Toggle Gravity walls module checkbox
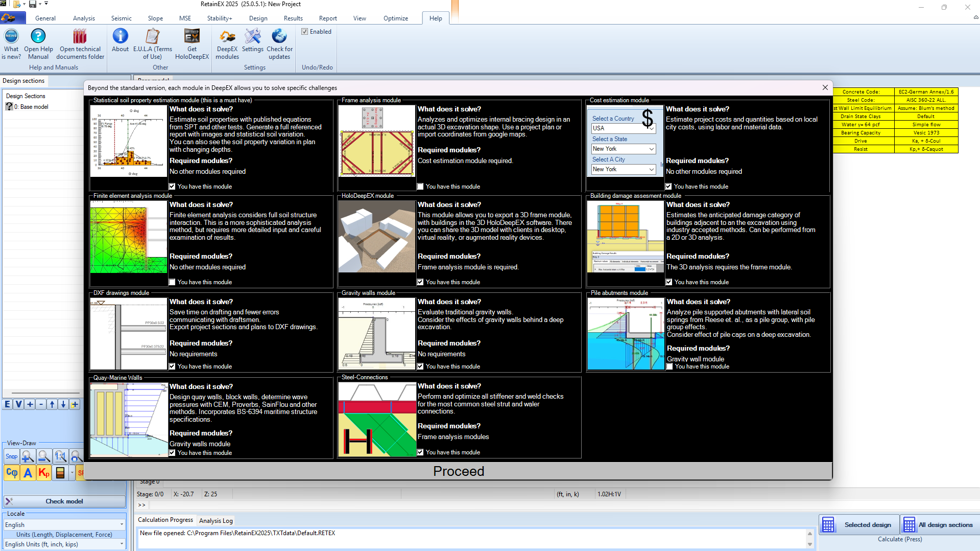The image size is (980, 551). tap(420, 366)
